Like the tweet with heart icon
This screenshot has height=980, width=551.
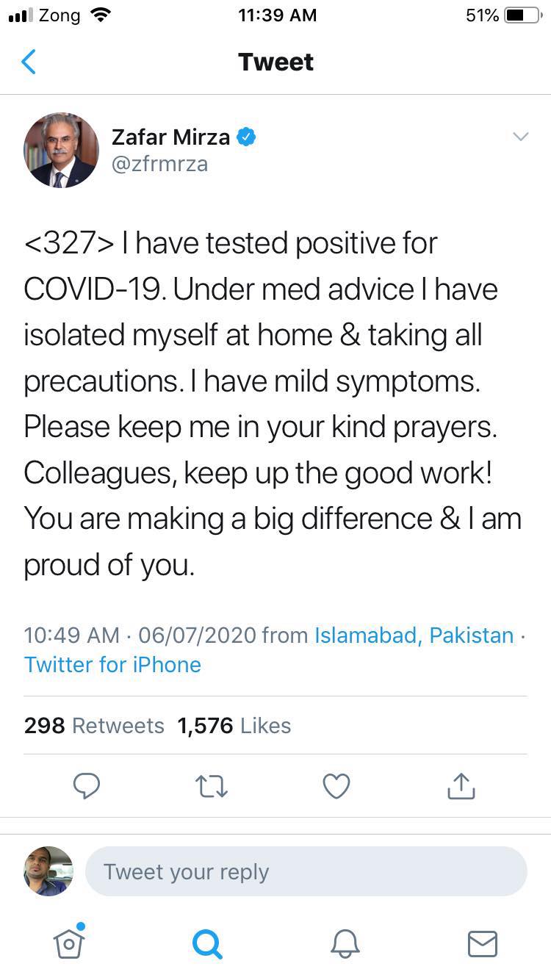point(336,786)
